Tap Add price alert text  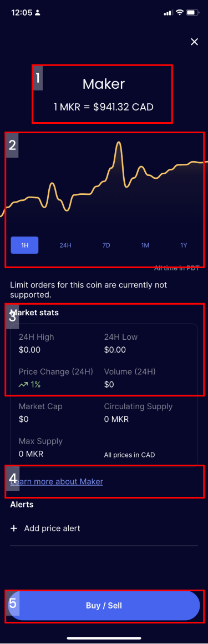coord(52,528)
